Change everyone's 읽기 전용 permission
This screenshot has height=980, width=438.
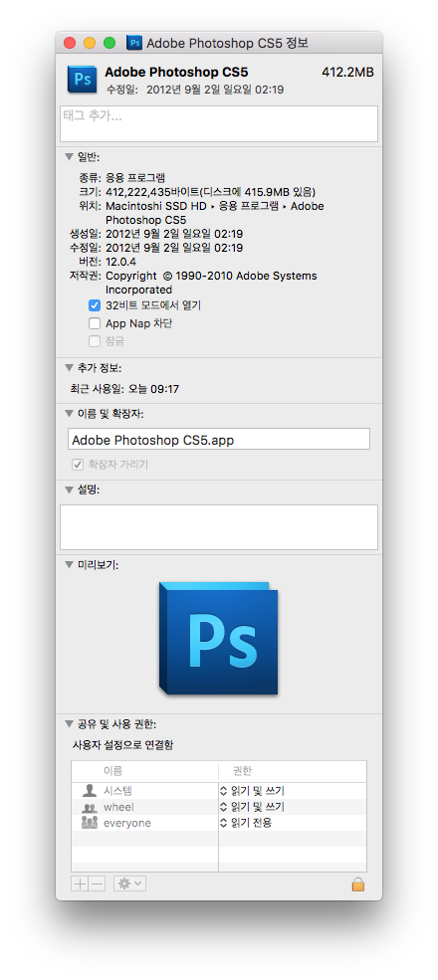(247, 823)
